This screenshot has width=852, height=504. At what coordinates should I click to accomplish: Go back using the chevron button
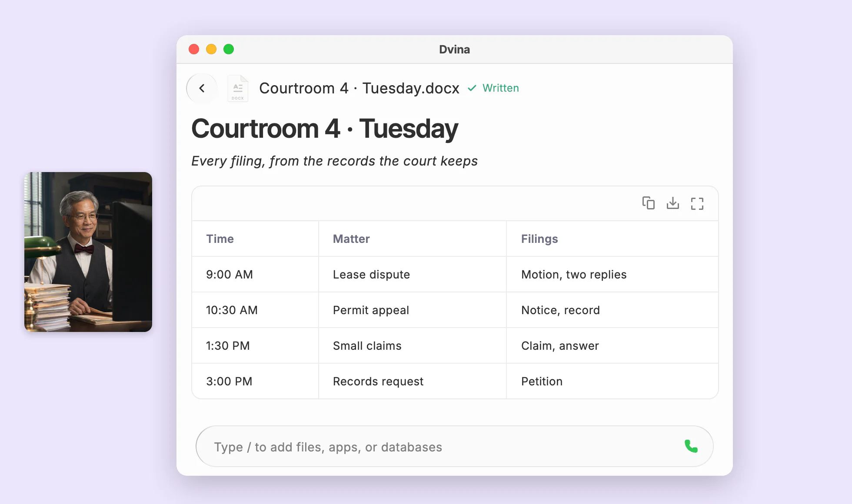tap(202, 88)
